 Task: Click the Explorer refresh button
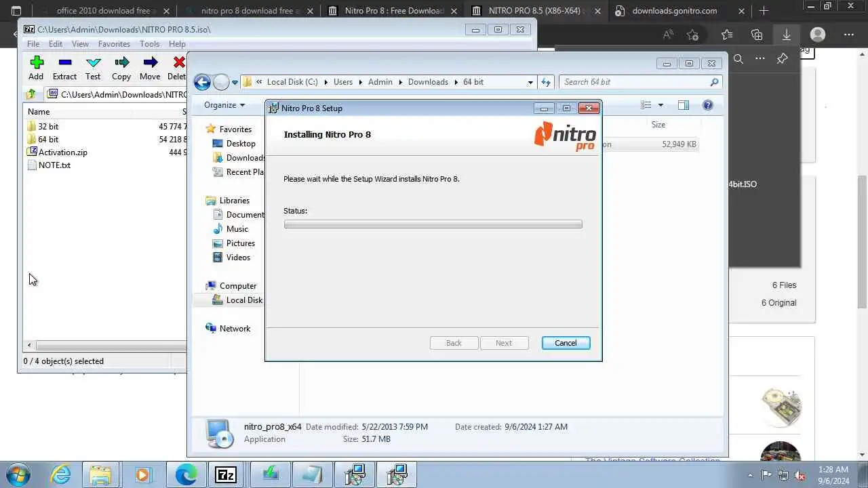546,82
